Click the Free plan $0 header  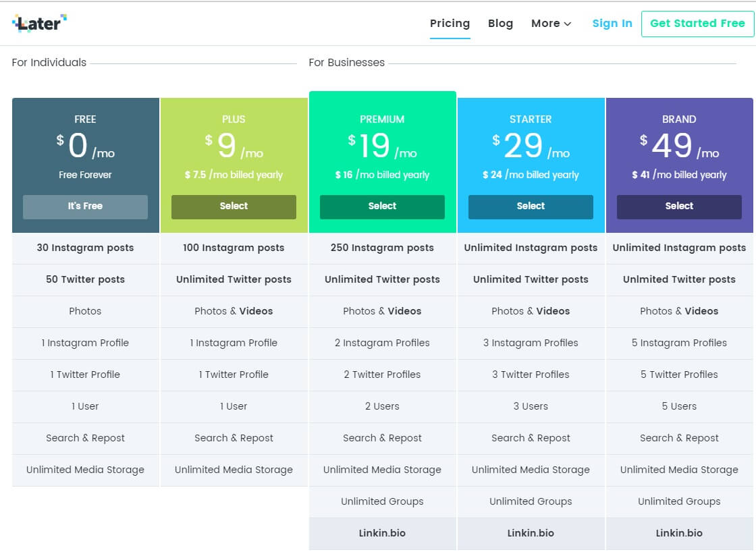85,145
